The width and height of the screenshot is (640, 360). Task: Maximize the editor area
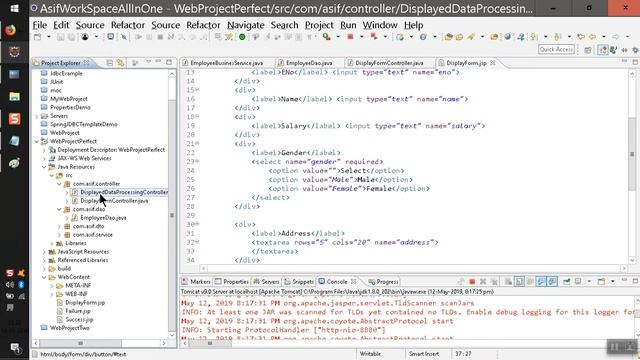(x=635, y=62)
